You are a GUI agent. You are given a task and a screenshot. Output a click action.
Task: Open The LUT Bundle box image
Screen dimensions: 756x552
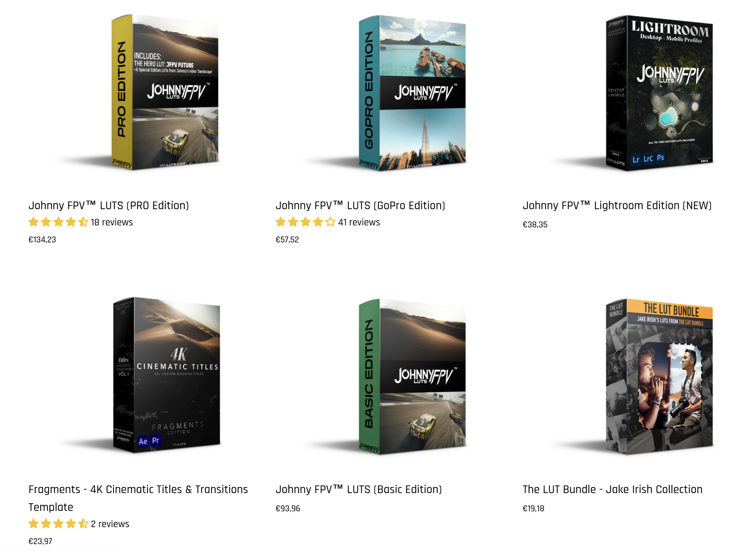pyautogui.click(x=659, y=376)
